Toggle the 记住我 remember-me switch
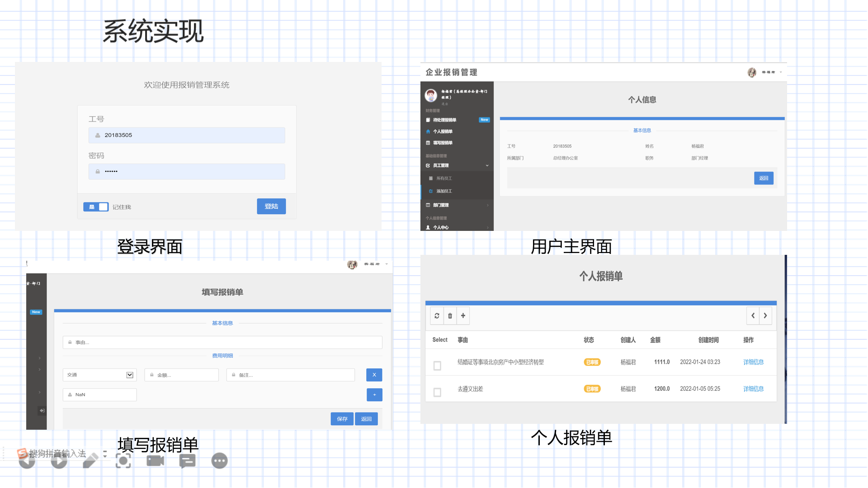The height and width of the screenshot is (488, 868). click(x=96, y=206)
